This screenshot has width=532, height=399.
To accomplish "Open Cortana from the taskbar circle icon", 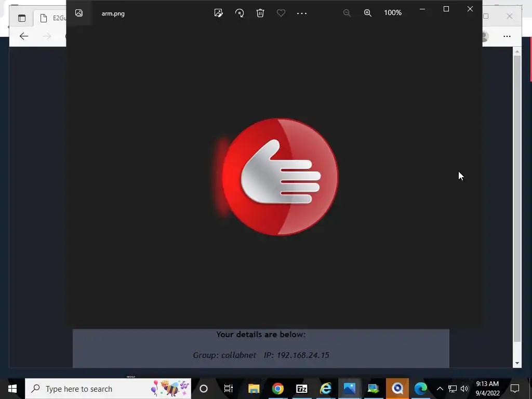I will point(204,389).
